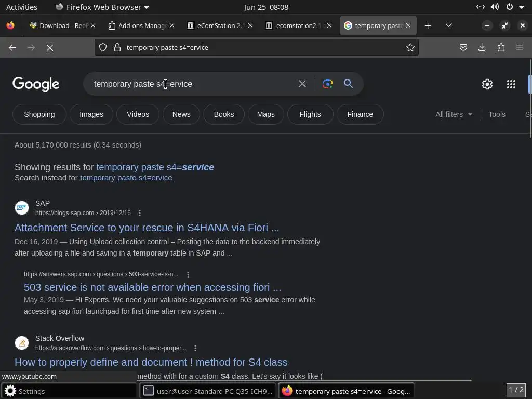Open search Tools

497,114
